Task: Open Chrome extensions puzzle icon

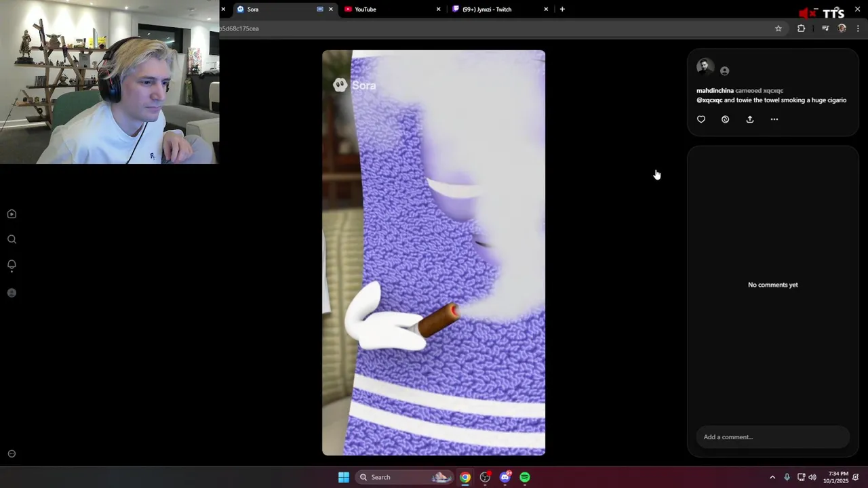Action: tap(802, 28)
